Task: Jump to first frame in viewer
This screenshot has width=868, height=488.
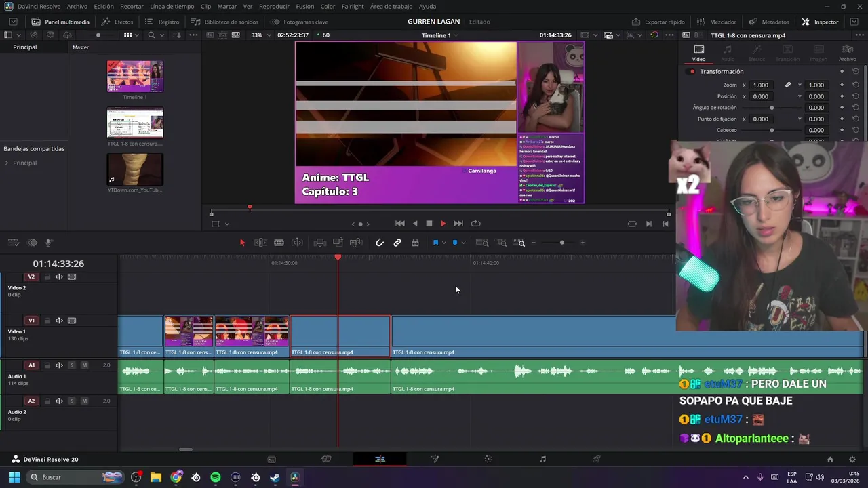Action: pyautogui.click(x=400, y=224)
